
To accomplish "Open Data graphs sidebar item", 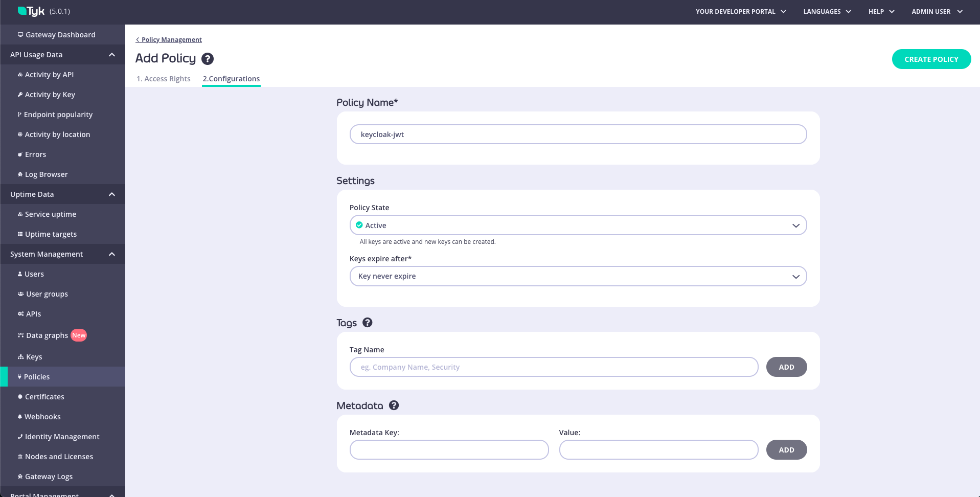I will pos(47,335).
